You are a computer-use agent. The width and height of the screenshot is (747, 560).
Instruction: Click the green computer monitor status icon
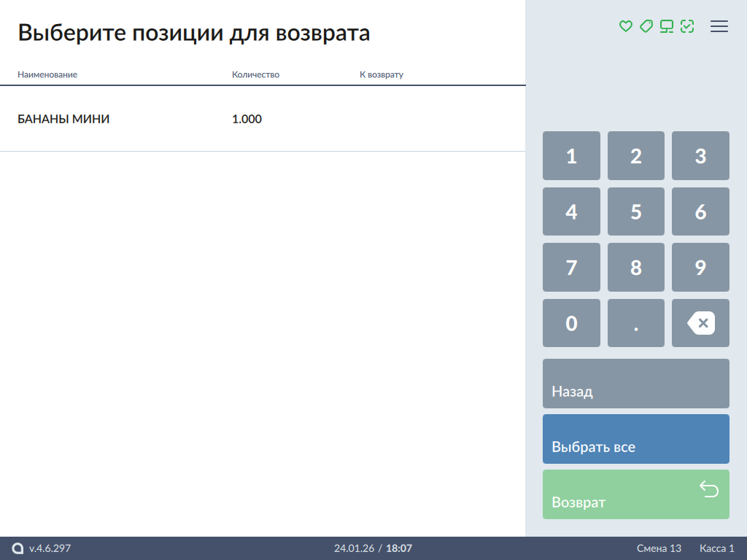pos(666,26)
